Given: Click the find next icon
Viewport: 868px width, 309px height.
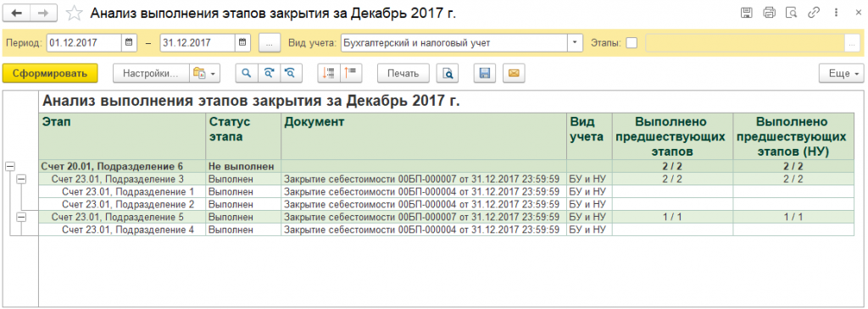Looking at the screenshot, I should click(x=269, y=74).
